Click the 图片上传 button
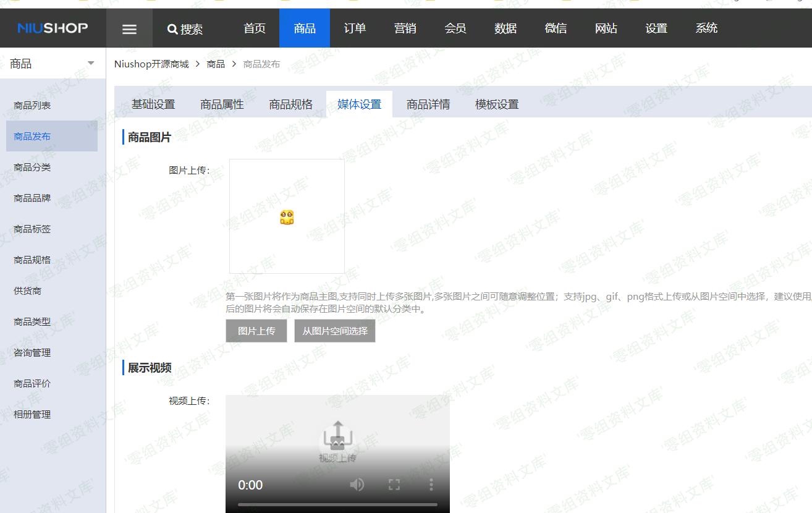Screen dimensions: 812x513 256,331
